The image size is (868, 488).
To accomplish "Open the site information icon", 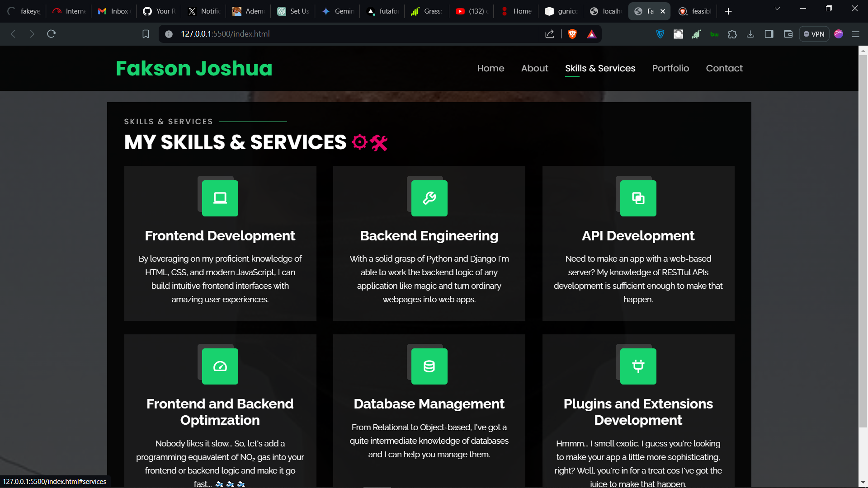I will (169, 34).
